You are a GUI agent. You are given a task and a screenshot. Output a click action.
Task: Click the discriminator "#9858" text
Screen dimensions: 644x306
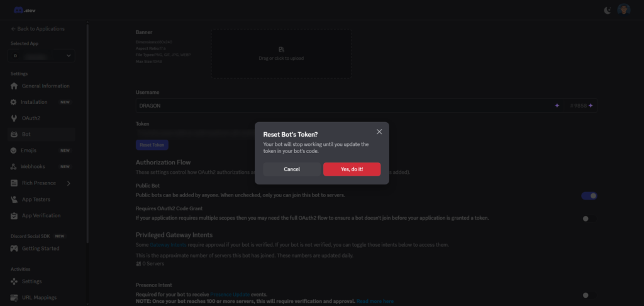coord(579,106)
